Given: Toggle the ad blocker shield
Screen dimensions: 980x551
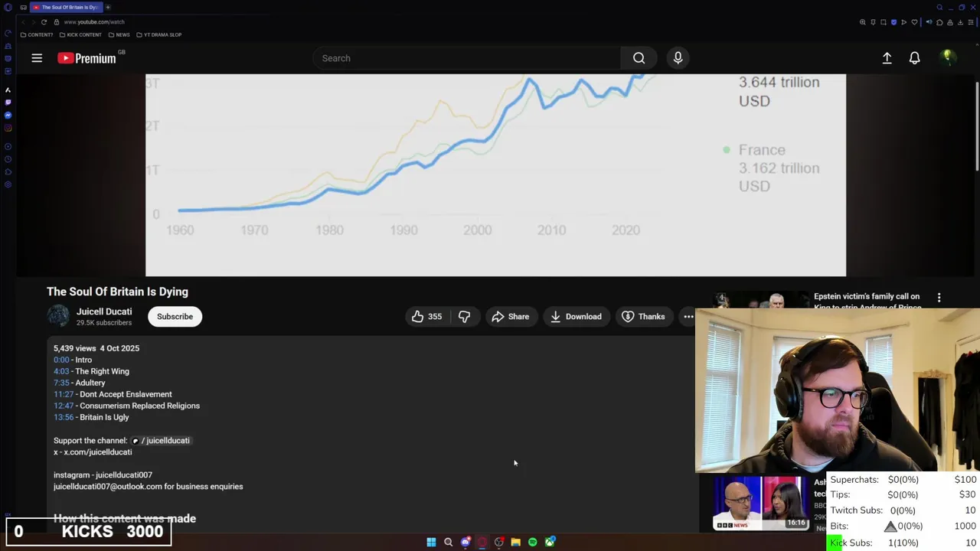Looking at the screenshot, I should tap(893, 22).
